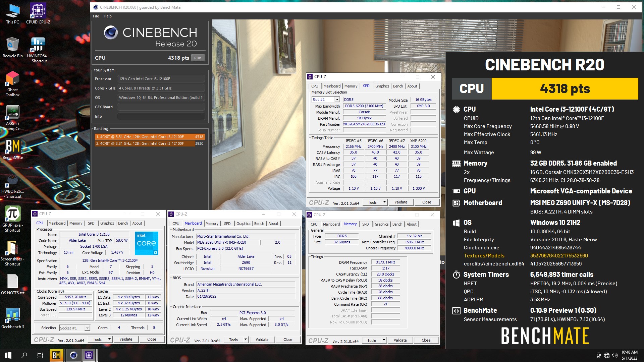Select Bench tab in CPU-Z CPU window
The height and width of the screenshot is (362, 644).
pyautogui.click(x=123, y=223)
